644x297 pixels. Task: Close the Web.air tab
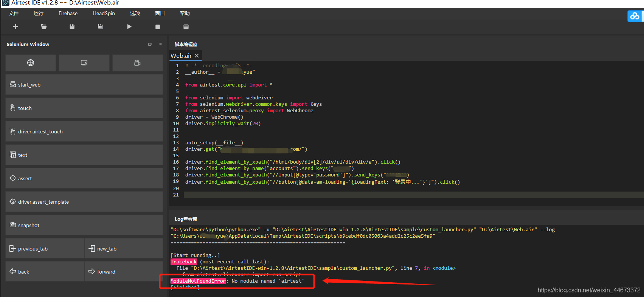tap(197, 56)
